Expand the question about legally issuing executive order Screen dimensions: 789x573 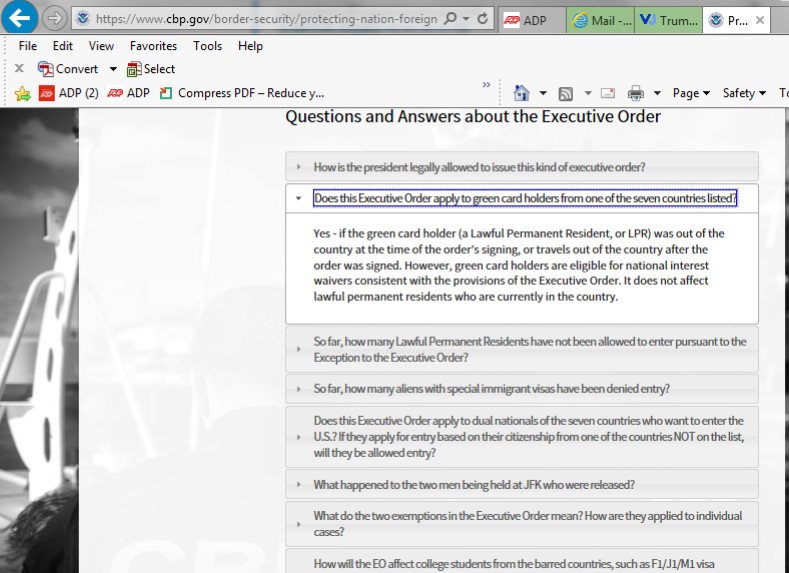tap(479, 167)
